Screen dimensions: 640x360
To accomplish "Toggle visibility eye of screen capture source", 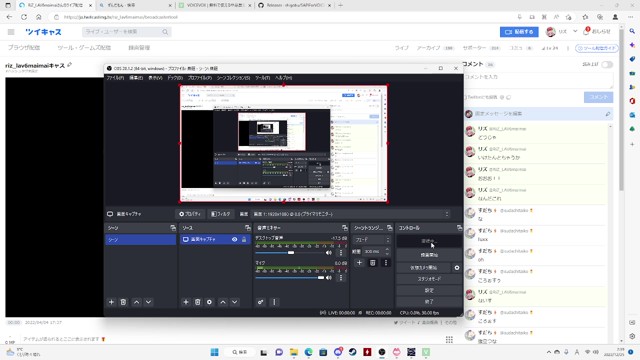I will point(235,240).
